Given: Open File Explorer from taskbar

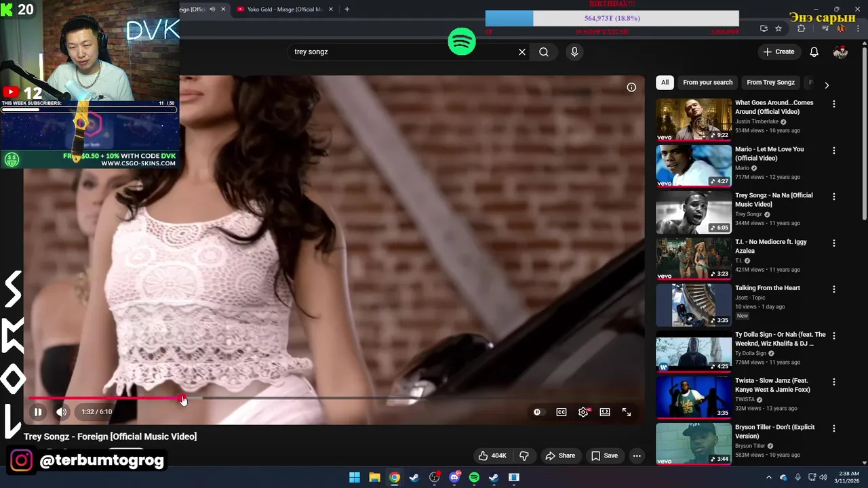Looking at the screenshot, I should (374, 477).
